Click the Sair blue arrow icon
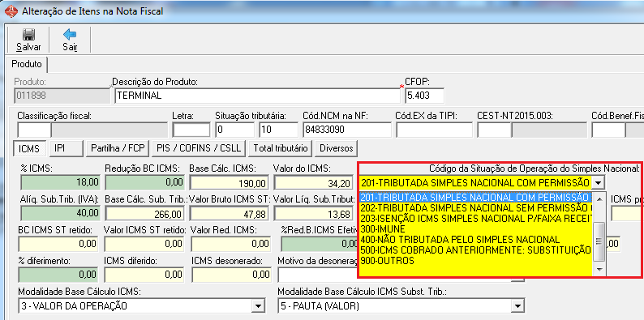644x320 pixels. pos(70,35)
